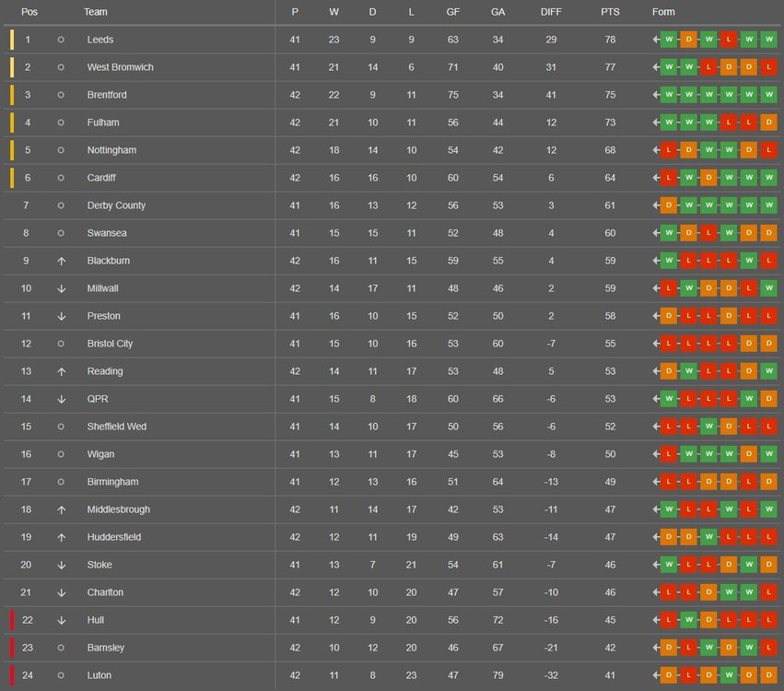Click Cardiff's points value of 64
Screen dimensions: 784x691
coord(610,178)
